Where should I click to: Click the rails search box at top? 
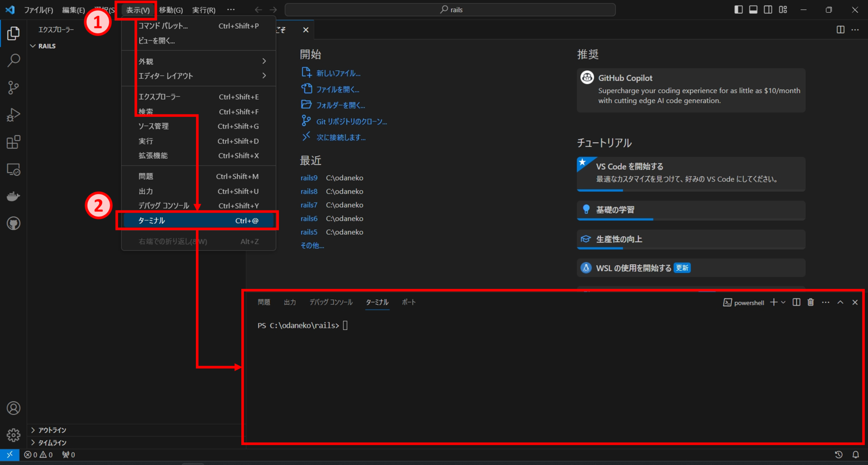click(x=451, y=9)
